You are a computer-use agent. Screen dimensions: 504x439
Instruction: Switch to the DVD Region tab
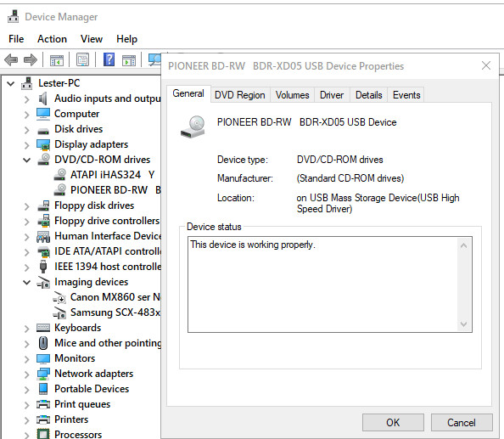click(x=240, y=95)
